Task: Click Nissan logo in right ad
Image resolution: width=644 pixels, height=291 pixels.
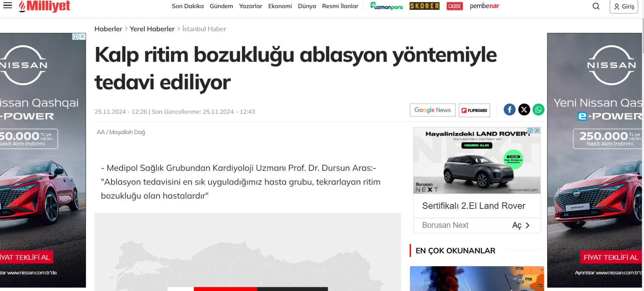Action: tap(611, 65)
